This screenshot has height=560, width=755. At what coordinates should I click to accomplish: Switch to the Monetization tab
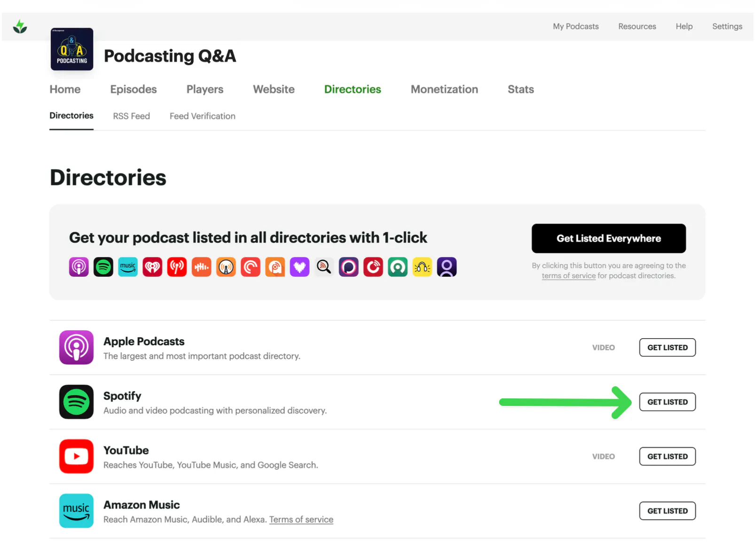(444, 89)
